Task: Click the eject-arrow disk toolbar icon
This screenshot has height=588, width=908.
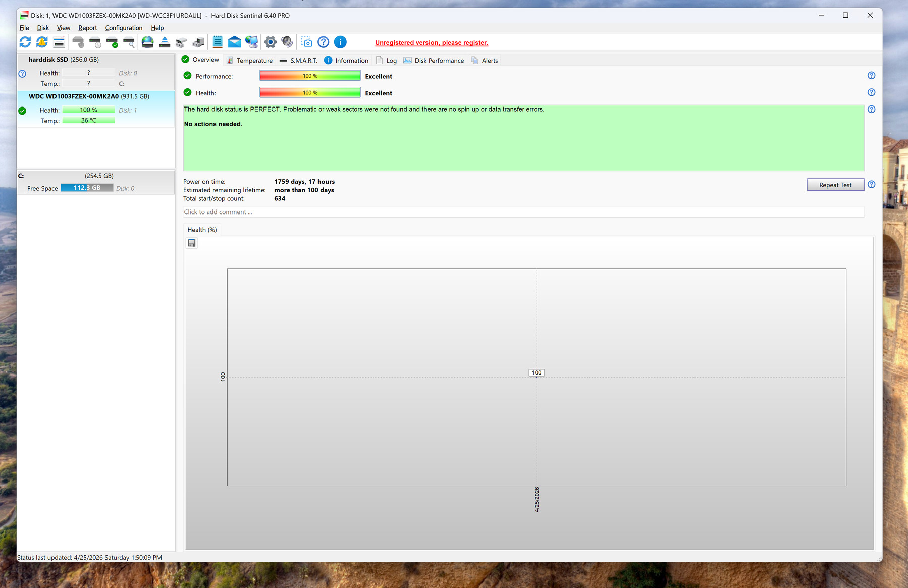Action: tap(165, 42)
